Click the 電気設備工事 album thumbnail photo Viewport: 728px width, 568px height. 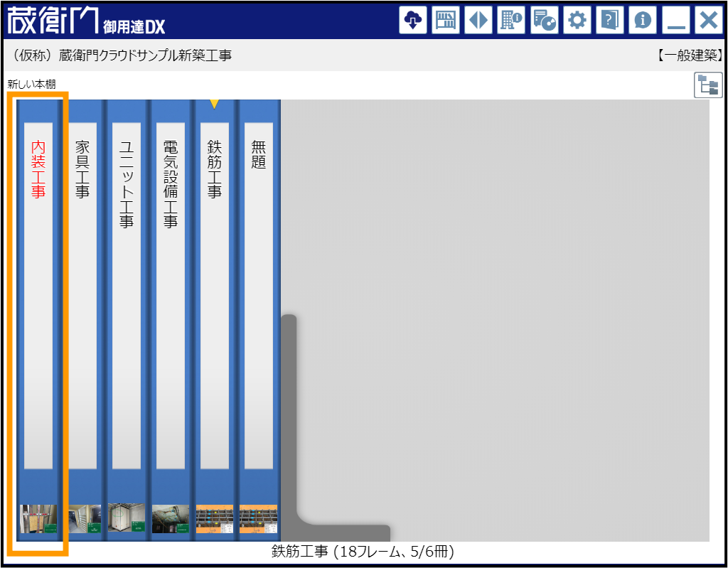[x=171, y=519]
